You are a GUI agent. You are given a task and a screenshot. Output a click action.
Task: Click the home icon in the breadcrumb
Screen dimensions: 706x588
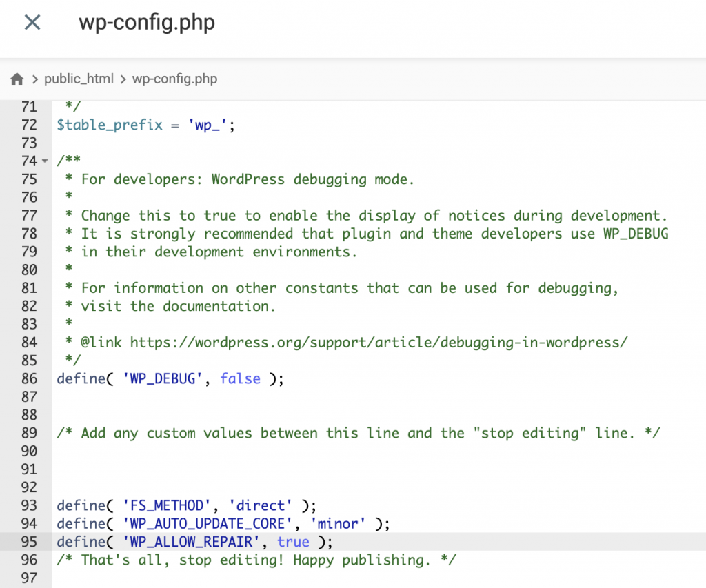[17, 79]
